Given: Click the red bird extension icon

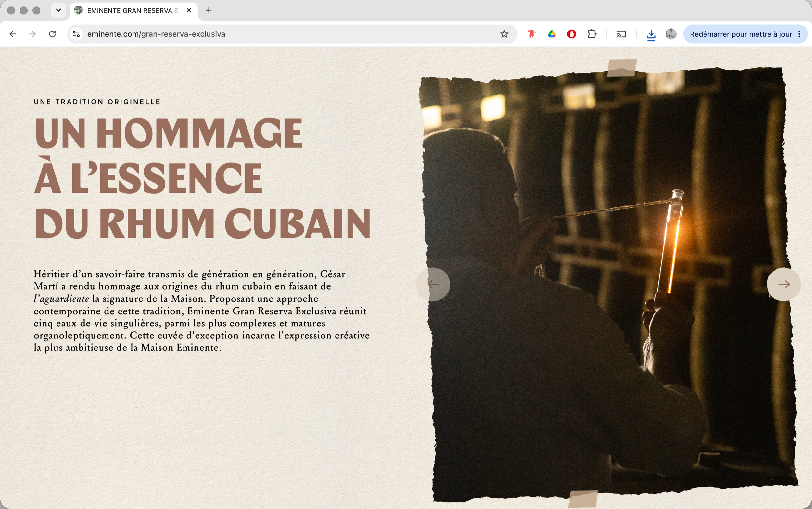Looking at the screenshot, I should tap(531, 34).
